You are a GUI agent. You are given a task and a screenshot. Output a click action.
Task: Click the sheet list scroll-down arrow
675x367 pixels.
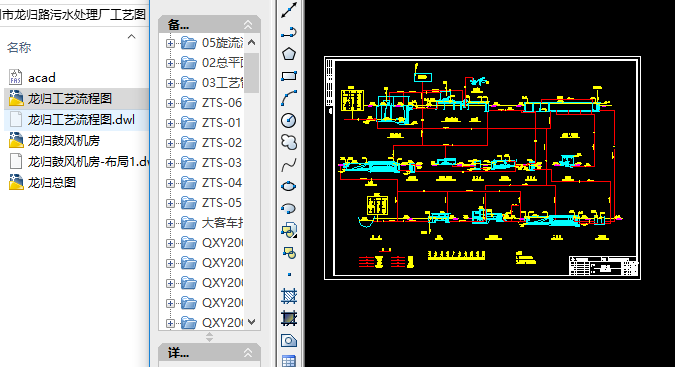[252, 322]
